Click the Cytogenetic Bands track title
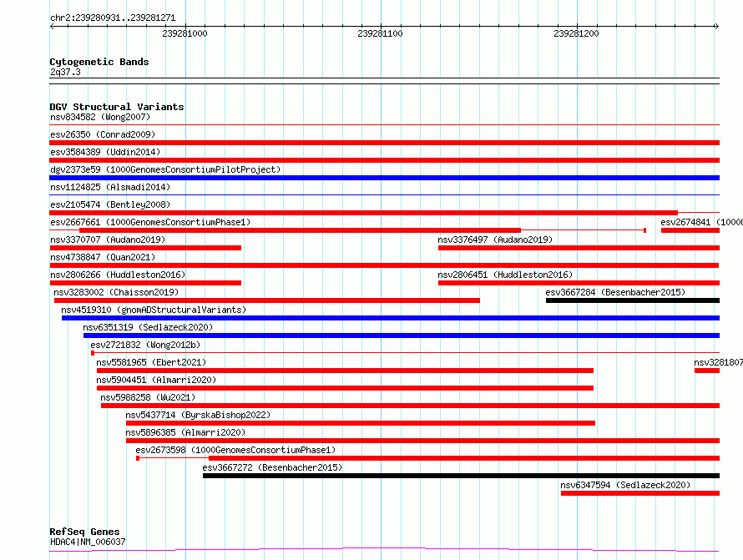This screenshot has height=560, width=743. pyautogui.click(x=99, y=62)
